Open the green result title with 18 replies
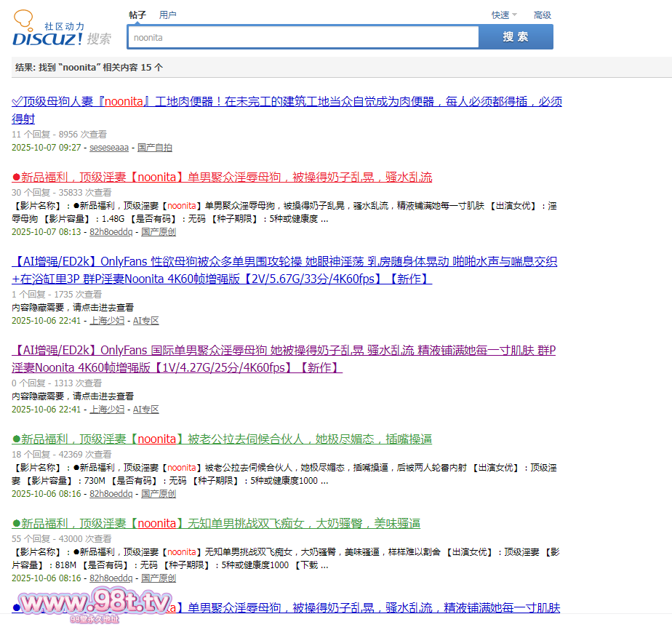Image resolution: width=672 pixels, height=630 pixels. pyautogui.click(x=223, y=439)
